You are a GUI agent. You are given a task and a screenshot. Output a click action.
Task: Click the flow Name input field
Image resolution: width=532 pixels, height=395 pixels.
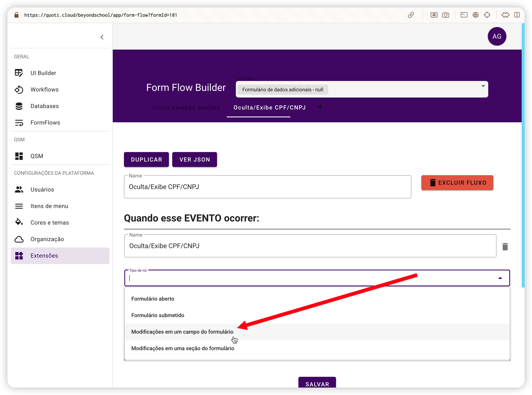click(x=267, y=187)
